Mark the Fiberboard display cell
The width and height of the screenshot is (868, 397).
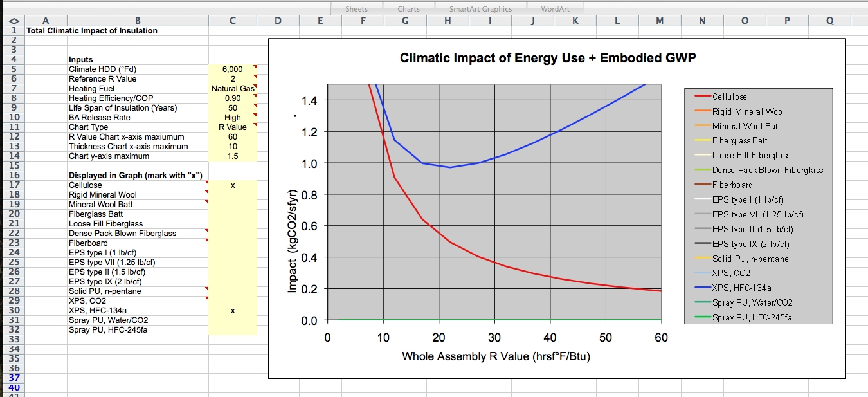click(233, 243)
